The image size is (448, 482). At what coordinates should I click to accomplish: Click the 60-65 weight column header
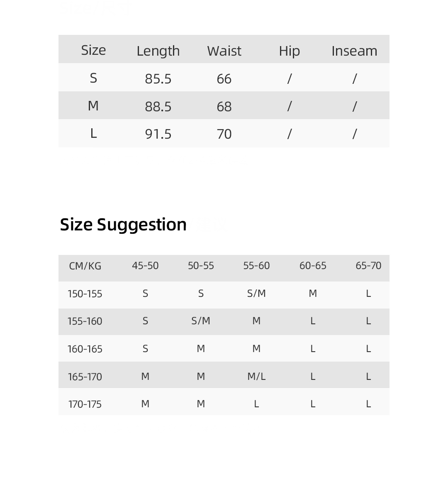pos(313,266)
